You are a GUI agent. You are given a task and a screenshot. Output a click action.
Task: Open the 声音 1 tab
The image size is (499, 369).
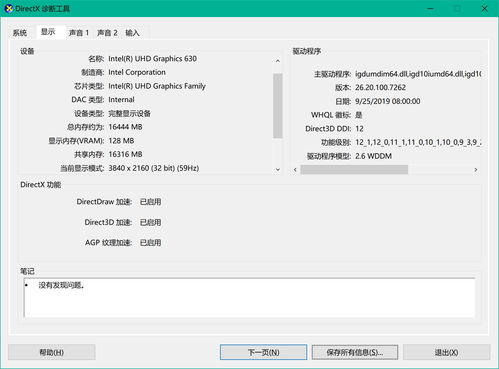(79, 33)
